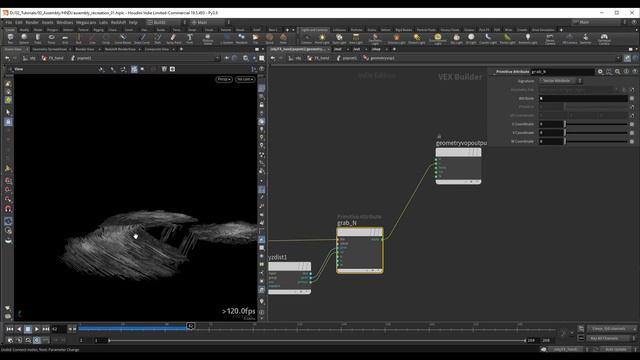The height and width of the screenshot is (360, 640).
Task: Switch to Geometry Spreadsheet tab
Action: pos(49,49)
